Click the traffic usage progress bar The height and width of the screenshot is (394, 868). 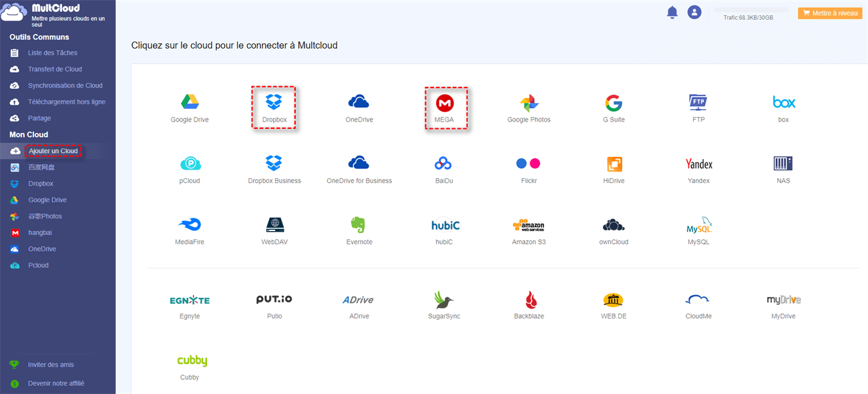tap(751, 10)
